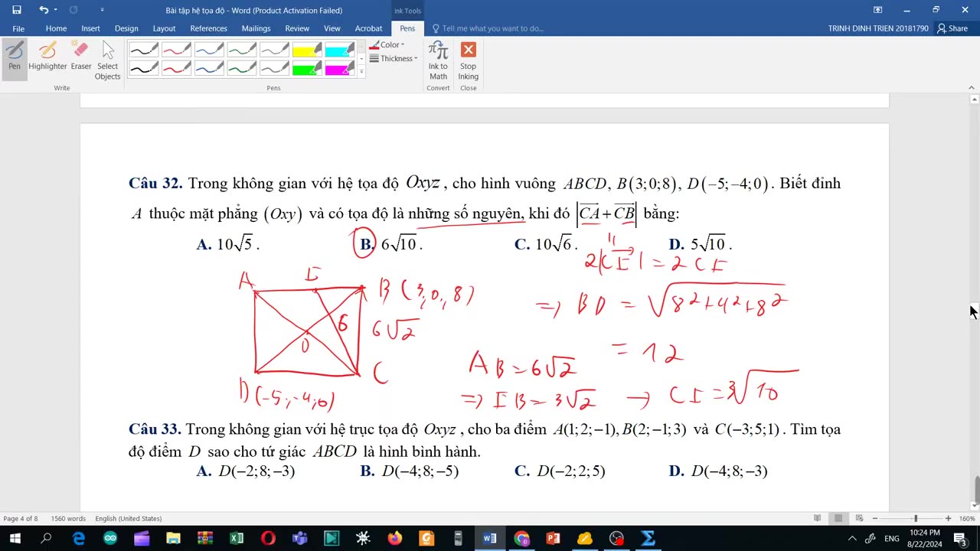Switch to the Home tab
The height and width of the screenshot is (551, 980).
56,28
